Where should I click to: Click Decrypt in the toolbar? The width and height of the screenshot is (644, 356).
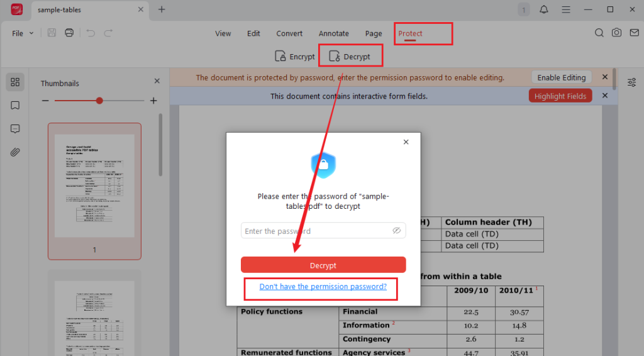(x=350, y=56)
